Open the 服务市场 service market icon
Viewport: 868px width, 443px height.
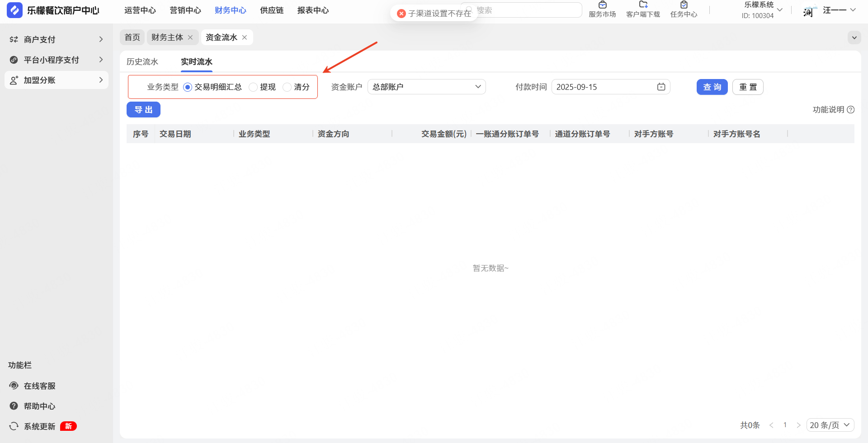[x=602, y=5]
